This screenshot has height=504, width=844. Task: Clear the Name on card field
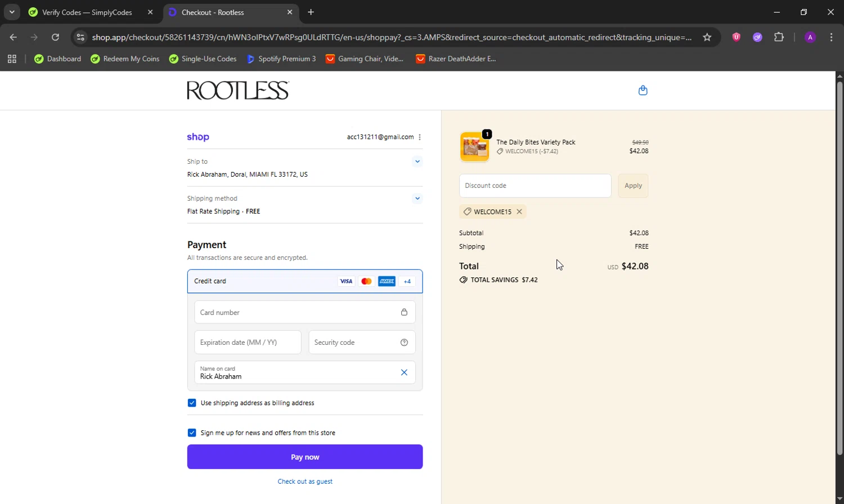404,372
